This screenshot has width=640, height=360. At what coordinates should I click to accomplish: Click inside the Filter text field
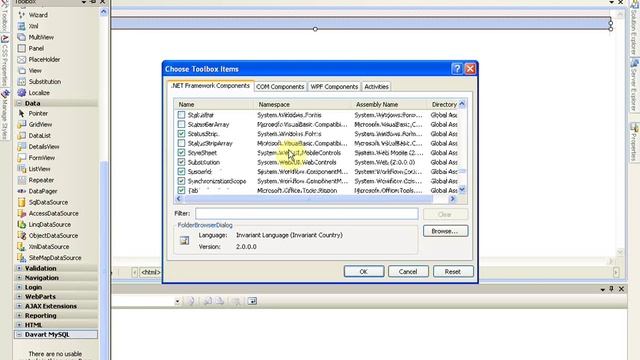point(307,213)
